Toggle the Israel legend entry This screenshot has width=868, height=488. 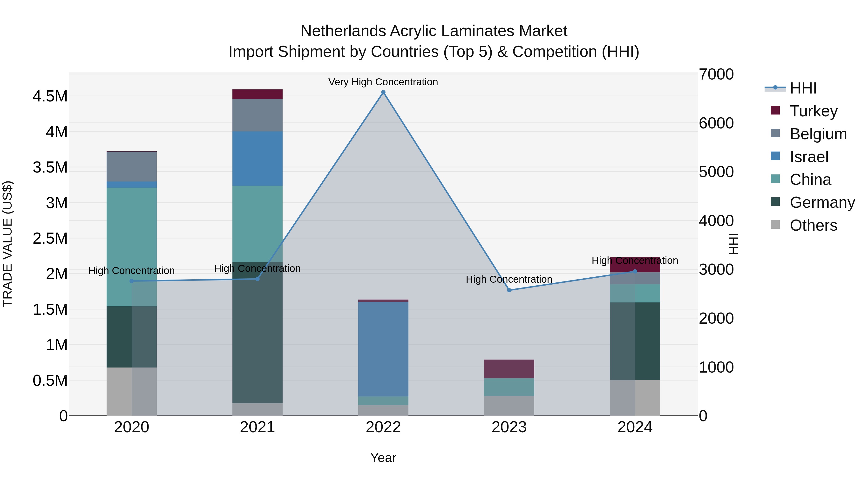(x=800, y=157)
